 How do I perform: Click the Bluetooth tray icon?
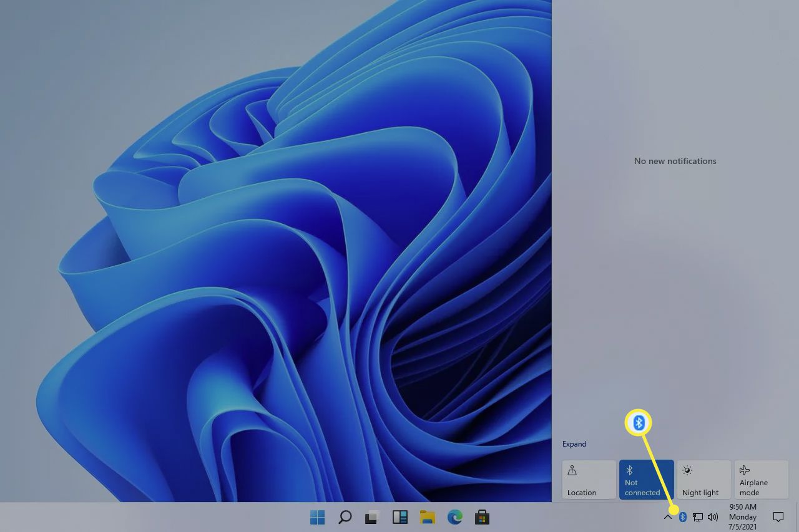click(683, 517)
